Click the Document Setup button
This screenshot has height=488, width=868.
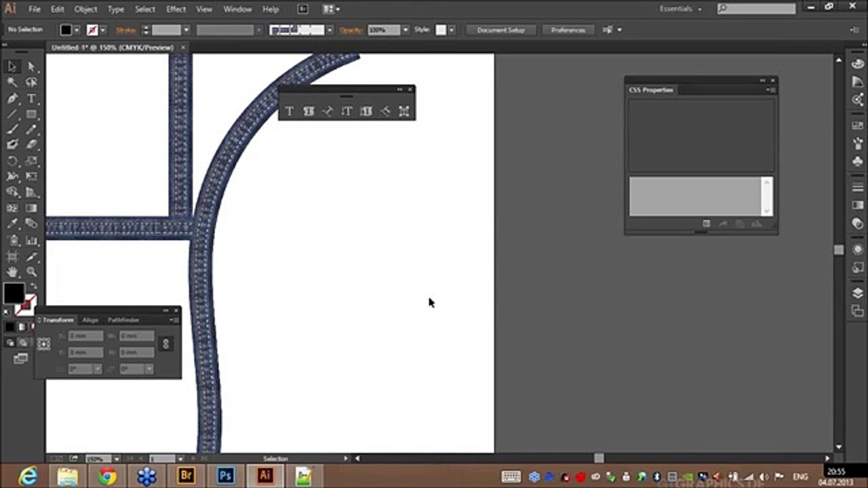pyautogui.click(x=500, y=30)
